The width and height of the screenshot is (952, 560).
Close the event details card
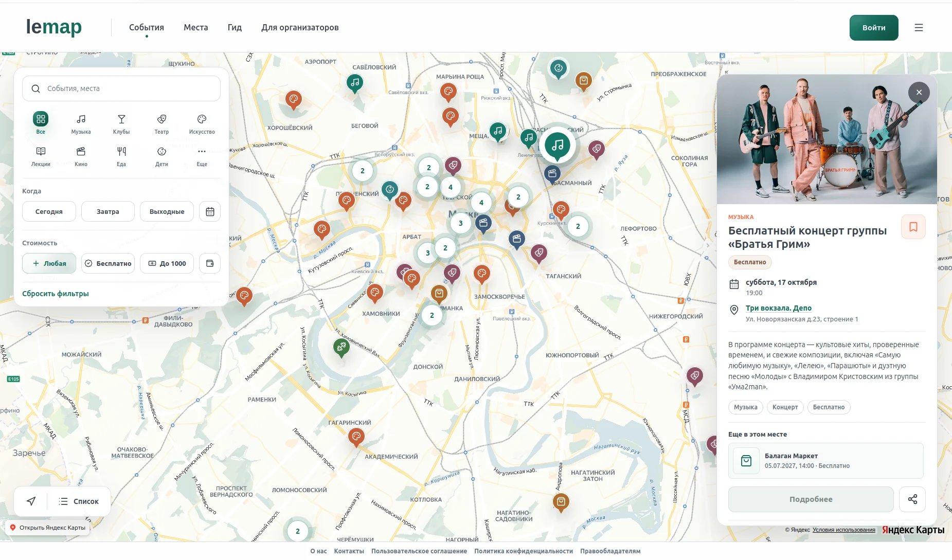pyautogui.click(x=919, y=93)
